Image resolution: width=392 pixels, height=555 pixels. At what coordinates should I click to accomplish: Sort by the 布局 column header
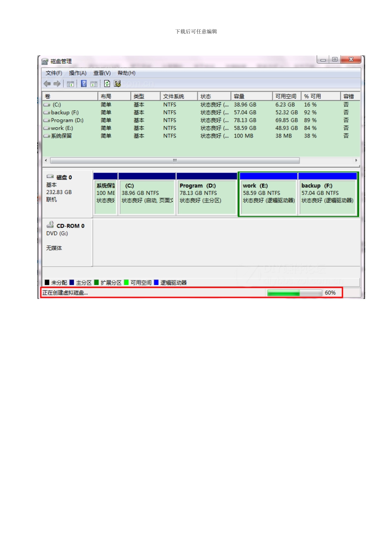click(x=115, y=96)
